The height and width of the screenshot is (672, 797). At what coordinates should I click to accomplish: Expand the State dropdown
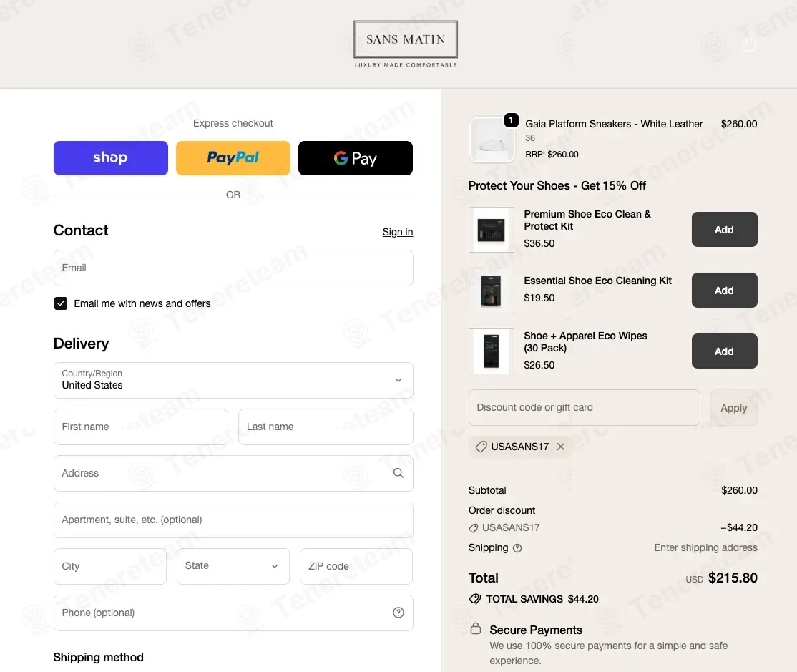233,566
